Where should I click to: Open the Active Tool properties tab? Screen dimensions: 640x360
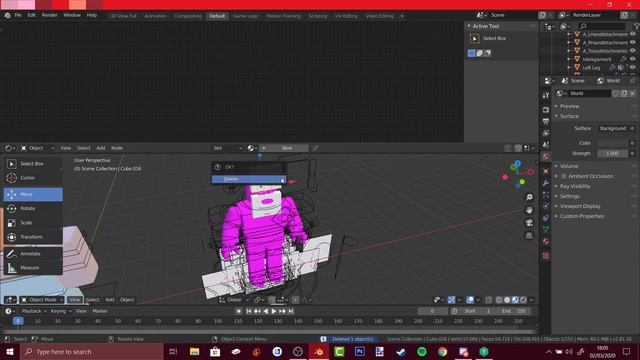point(546,95)
